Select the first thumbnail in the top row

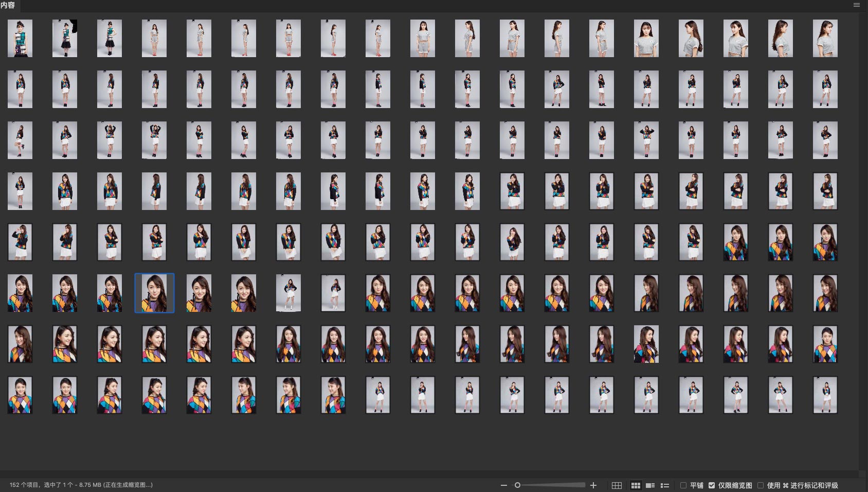20,39
